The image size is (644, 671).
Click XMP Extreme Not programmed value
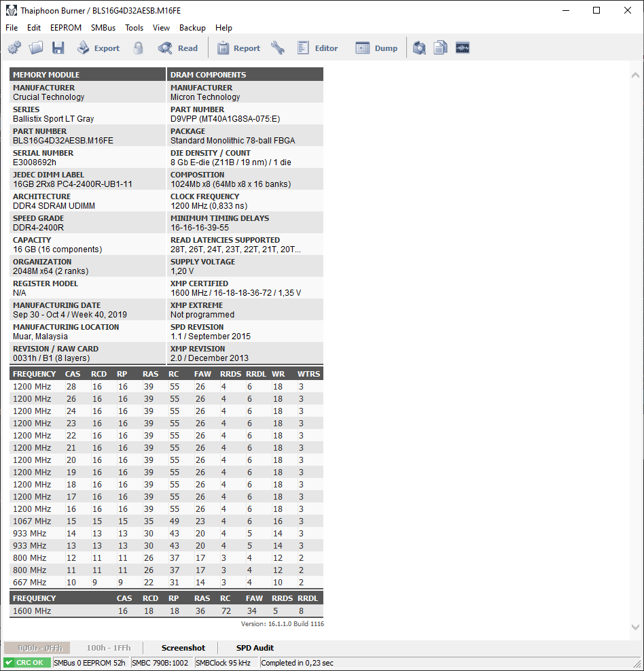point(202,315)
